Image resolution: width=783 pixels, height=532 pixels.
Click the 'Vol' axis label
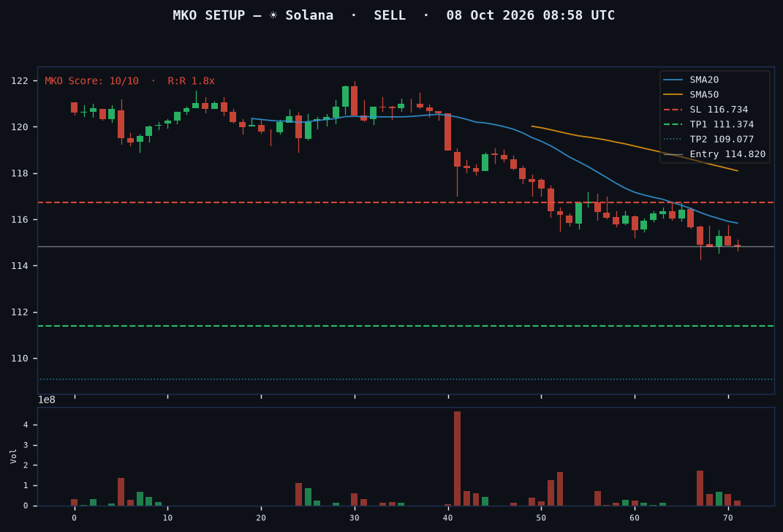click(13, 456)
